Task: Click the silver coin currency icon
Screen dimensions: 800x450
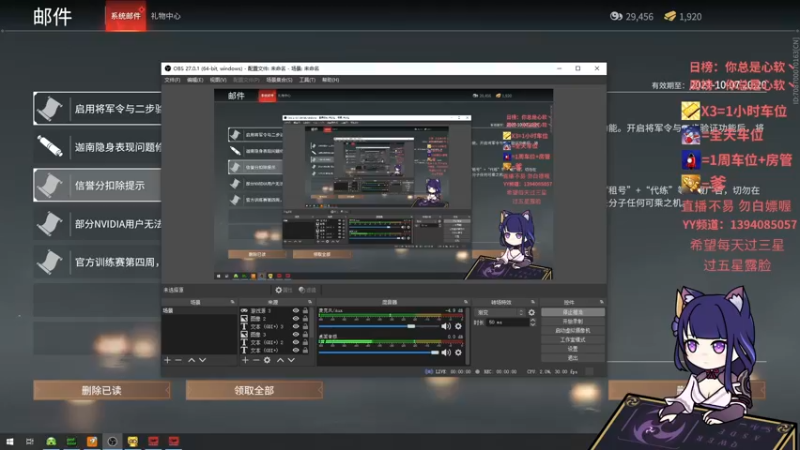Action: tap(616, 16)
